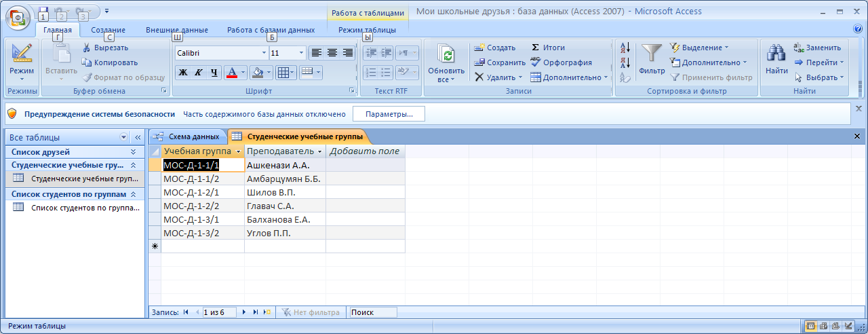
Task: Open Учебная группа column header dropdown
Action: click(238, 151)
